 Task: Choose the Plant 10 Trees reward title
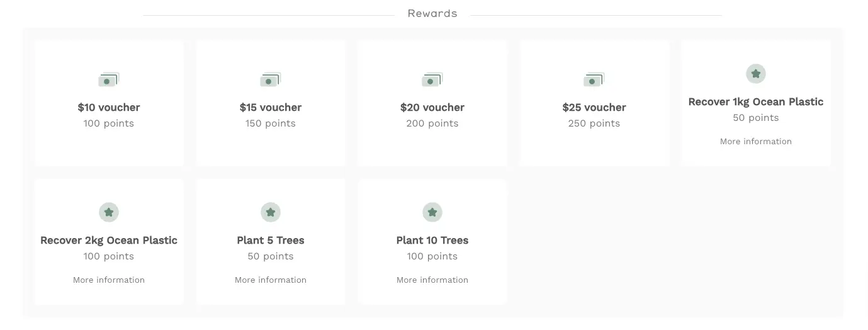[432, 241]
